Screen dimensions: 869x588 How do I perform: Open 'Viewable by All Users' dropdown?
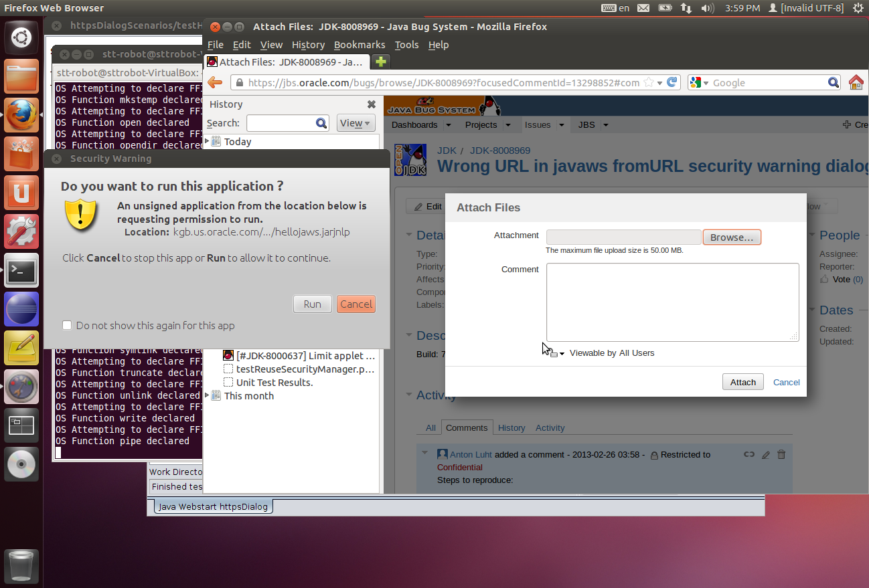point(557,353)
